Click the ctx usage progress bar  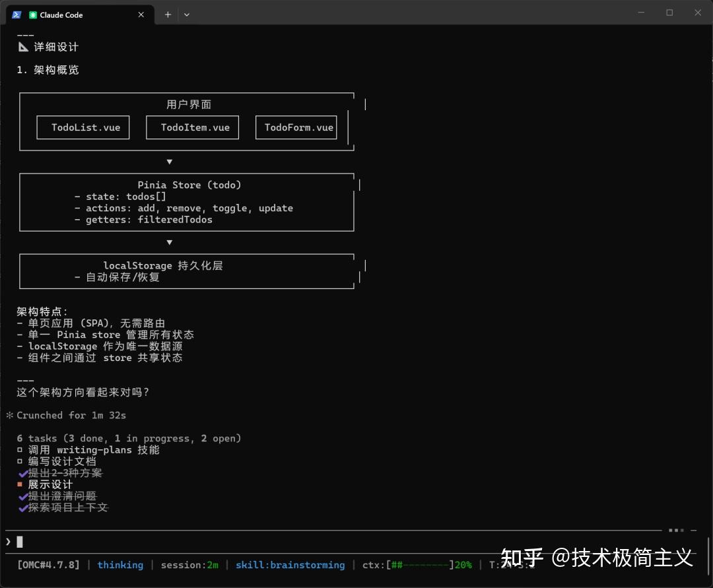click(x=420, y=565)
